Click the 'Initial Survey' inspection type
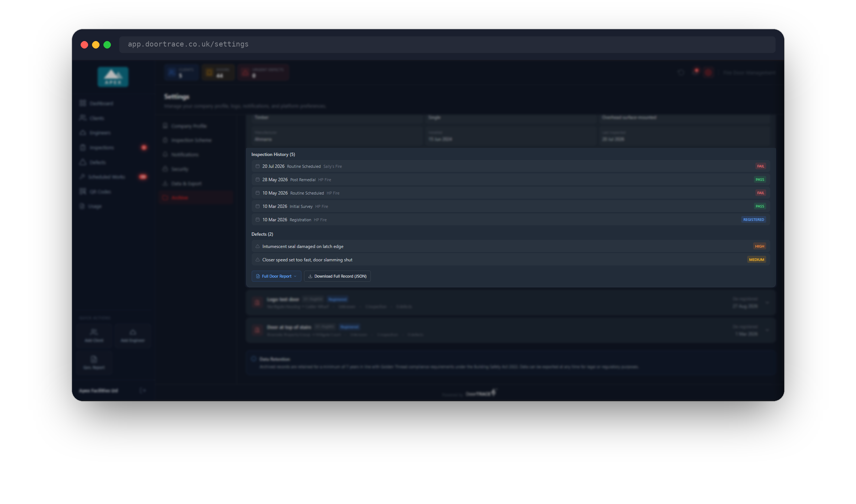 (301, 207)
